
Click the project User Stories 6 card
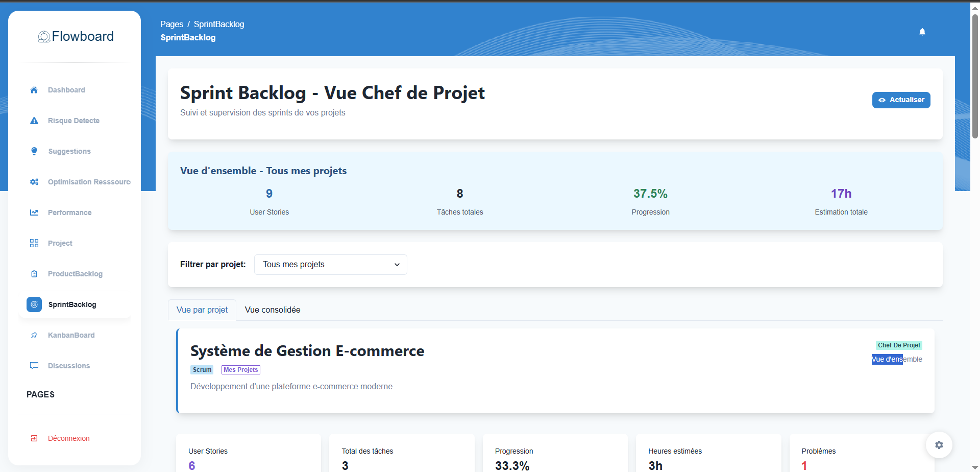pos(249,453)
